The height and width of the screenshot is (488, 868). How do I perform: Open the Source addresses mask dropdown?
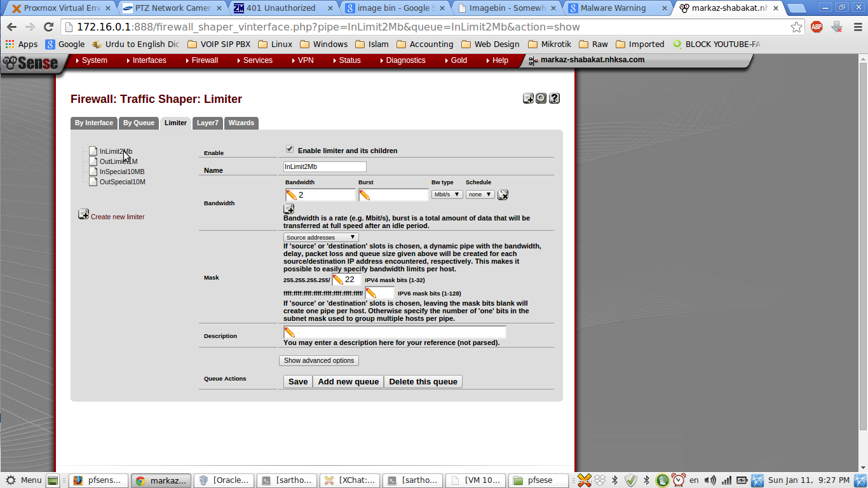coord(321,237)
